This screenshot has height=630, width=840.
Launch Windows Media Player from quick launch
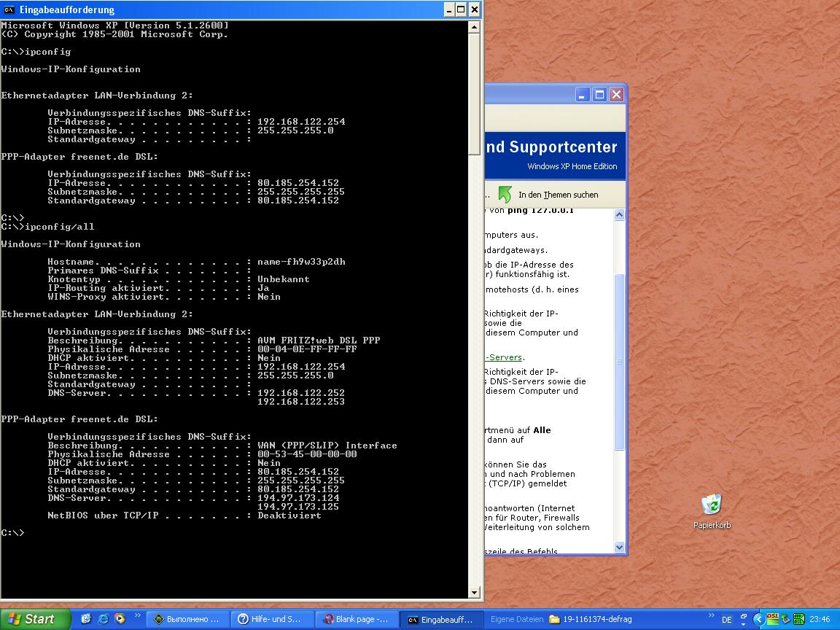coord(120,619)
